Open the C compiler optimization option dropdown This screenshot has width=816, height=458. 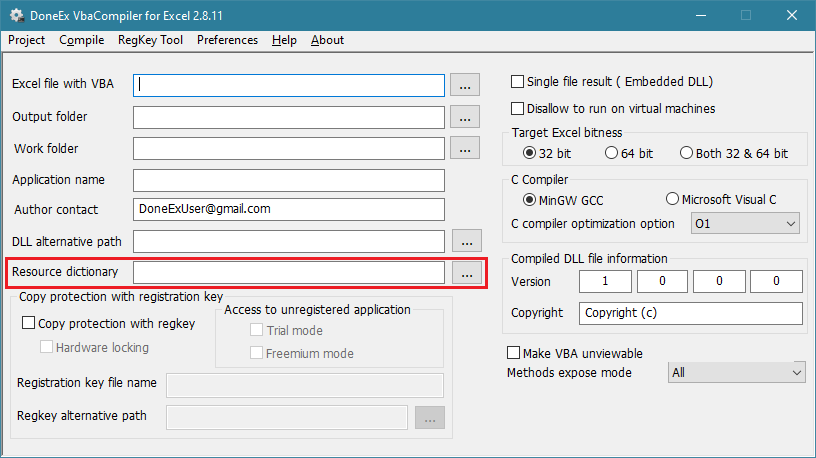click(x=745, y=223)
